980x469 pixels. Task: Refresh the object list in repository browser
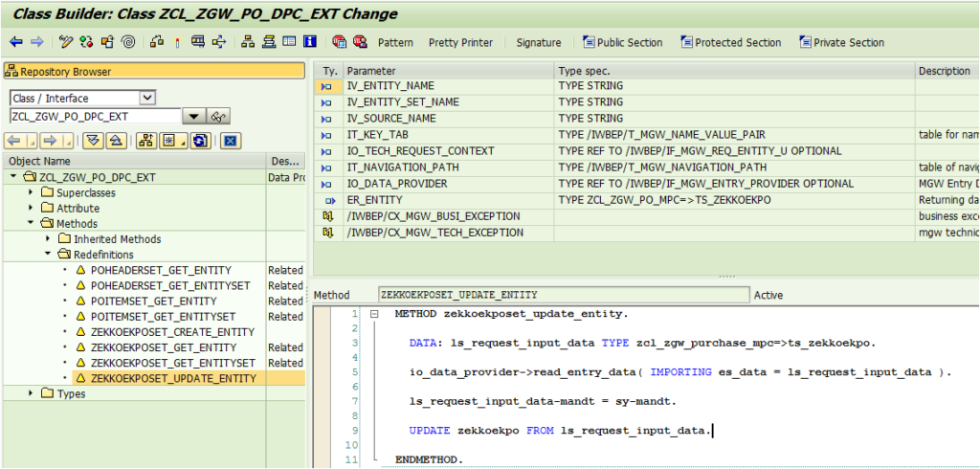click(200, 141)
